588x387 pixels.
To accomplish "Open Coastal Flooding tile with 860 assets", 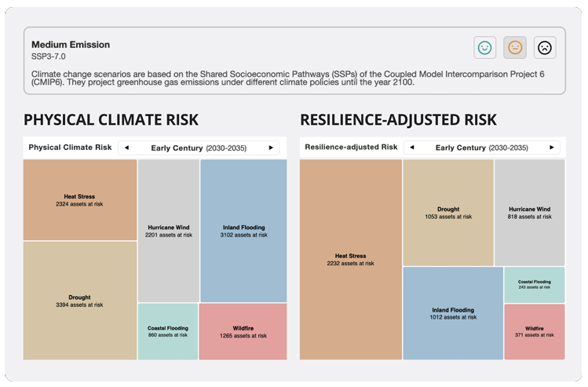I will pos(168,331).
